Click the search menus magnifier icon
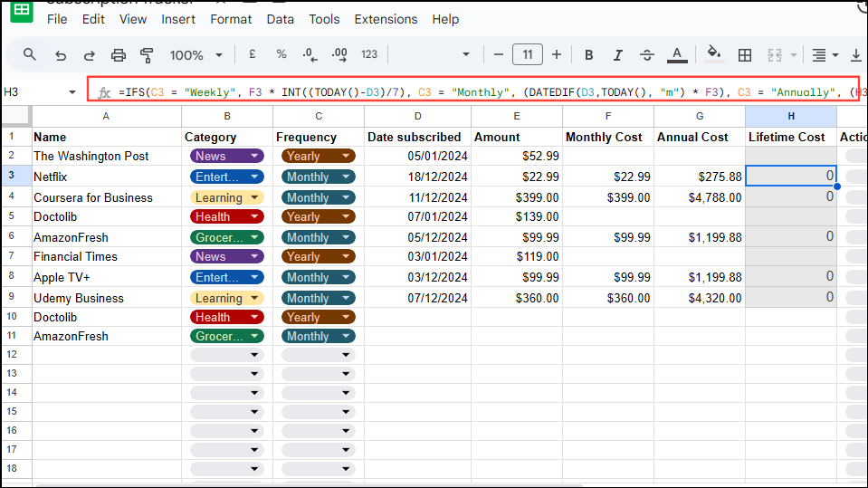The height and width of the screenshot is (488, 868). pyautogui.click(x=29, y=55)
